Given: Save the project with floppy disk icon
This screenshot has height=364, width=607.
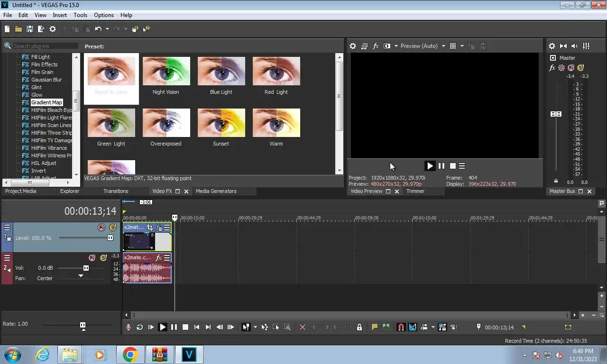Looking at the screenshot, I should 29,29.
